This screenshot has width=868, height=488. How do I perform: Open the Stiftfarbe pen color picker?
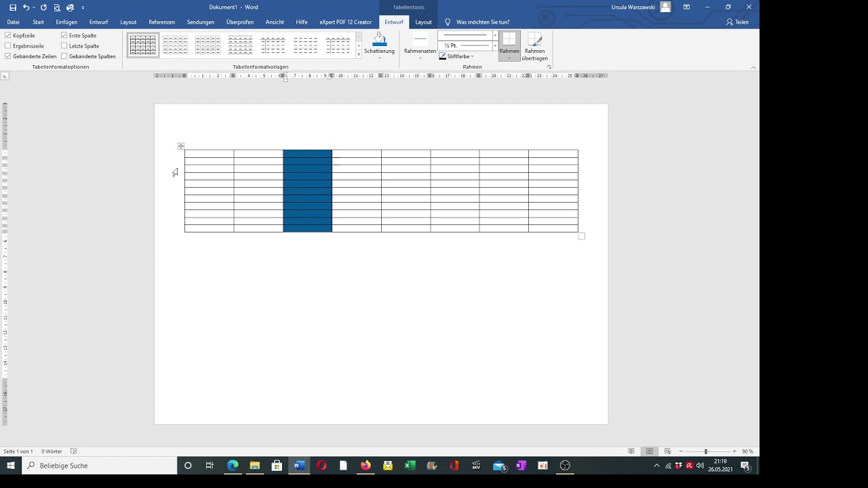tap(456, 56)
